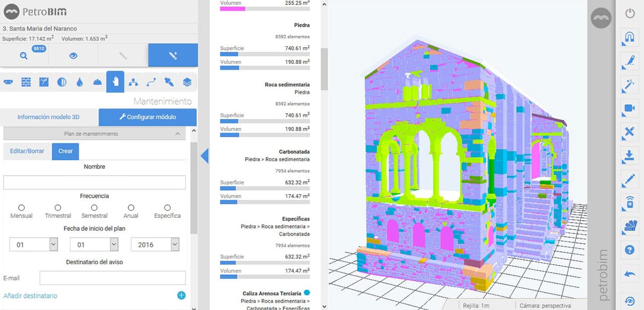644x310 pixels.
Task: Open the Editar/Borrar tab
Action: tap(27, 151)
